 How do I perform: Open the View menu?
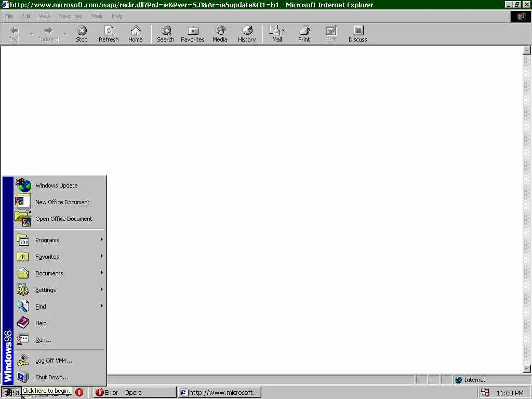(45, 16)
